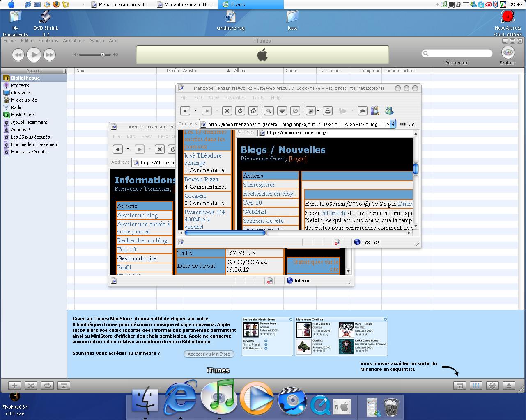Open the Animations menu in iTunes

click(x=74, y=41)
